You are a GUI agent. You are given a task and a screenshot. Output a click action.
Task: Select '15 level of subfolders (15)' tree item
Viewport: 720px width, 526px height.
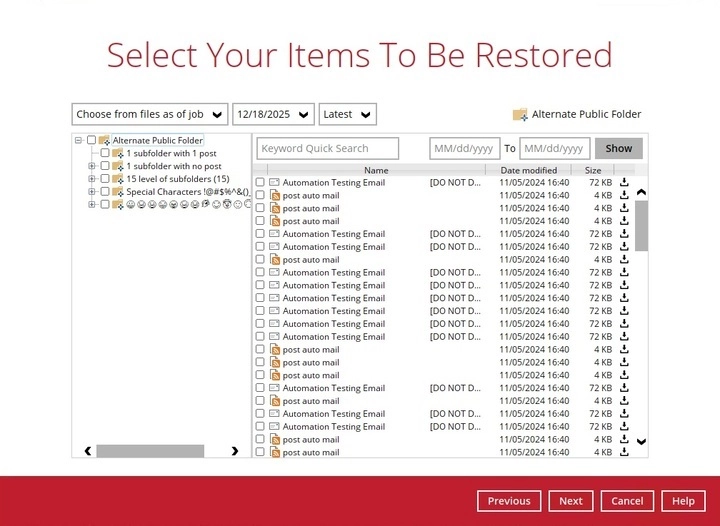(x=178, y=179)
